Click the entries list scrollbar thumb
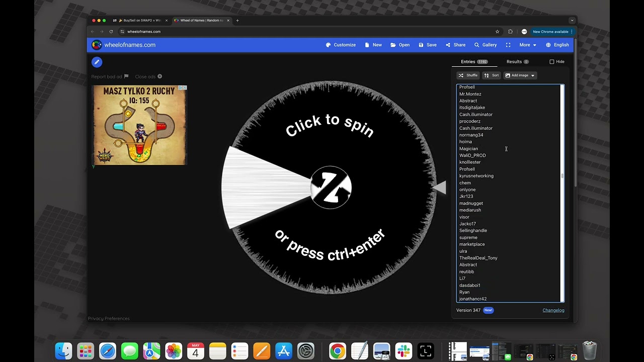 [562, 176]
